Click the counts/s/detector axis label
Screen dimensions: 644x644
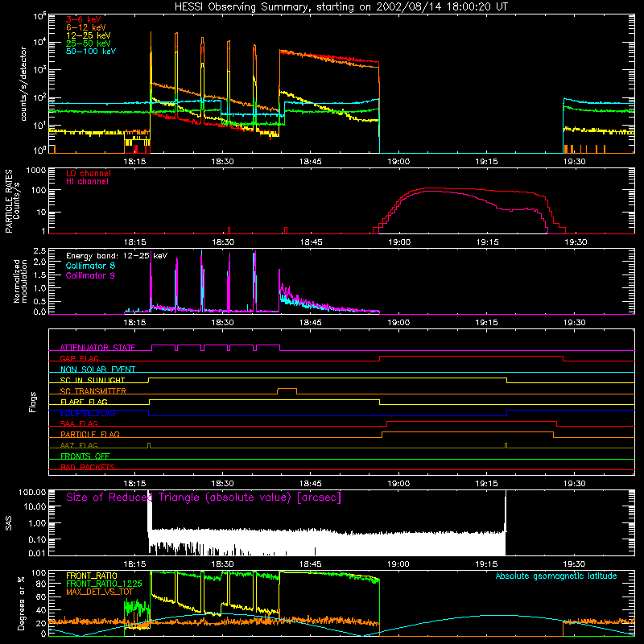click(x=23, y=84)
